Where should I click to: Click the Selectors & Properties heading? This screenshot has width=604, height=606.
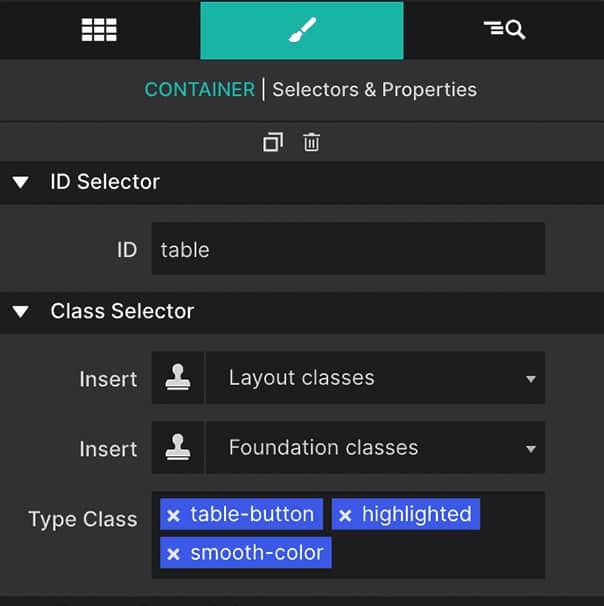374,89
